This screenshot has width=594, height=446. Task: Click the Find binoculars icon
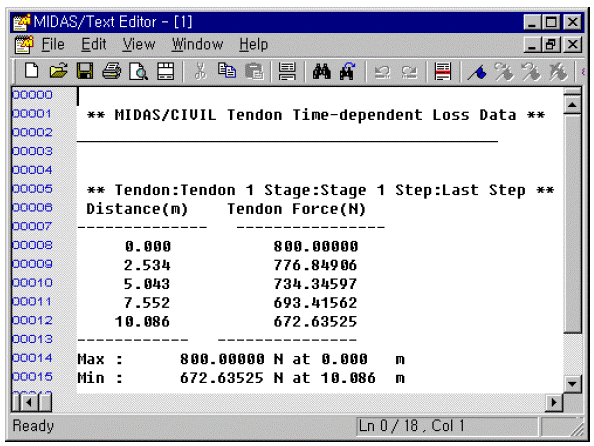[x=321, y=71]
